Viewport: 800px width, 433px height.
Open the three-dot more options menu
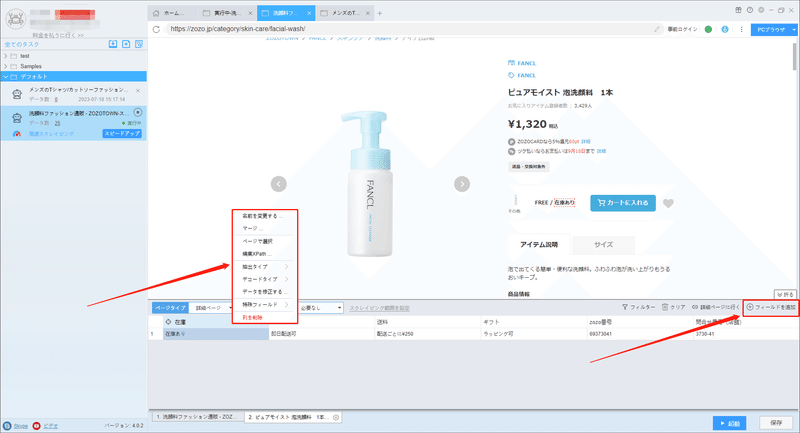coord(741,29)
